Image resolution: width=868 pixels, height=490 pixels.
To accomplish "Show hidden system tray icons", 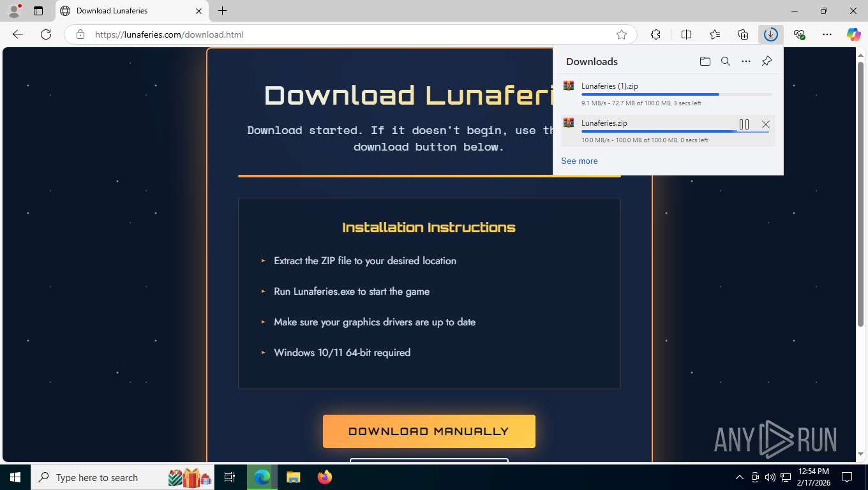I will (x=740, y=477).
